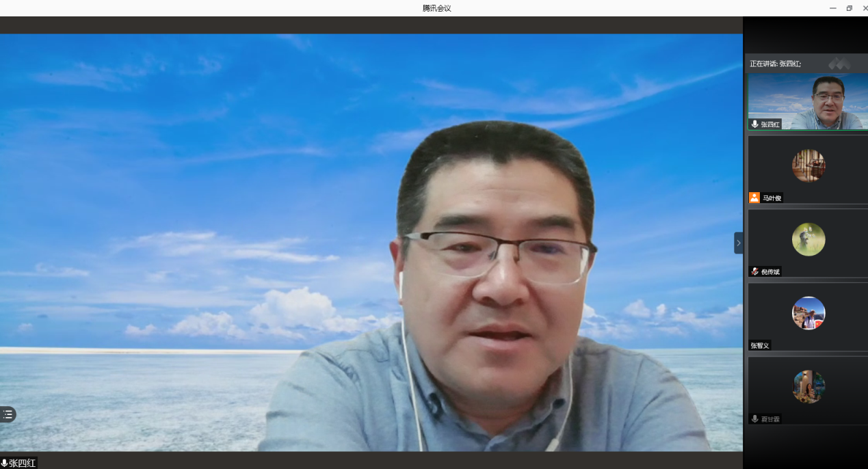Image resolution: width=868 pixels, height=469 pixels.
Task: Click 张智义's round avatar
Action: pyautogui.click(x=808, y=313)
